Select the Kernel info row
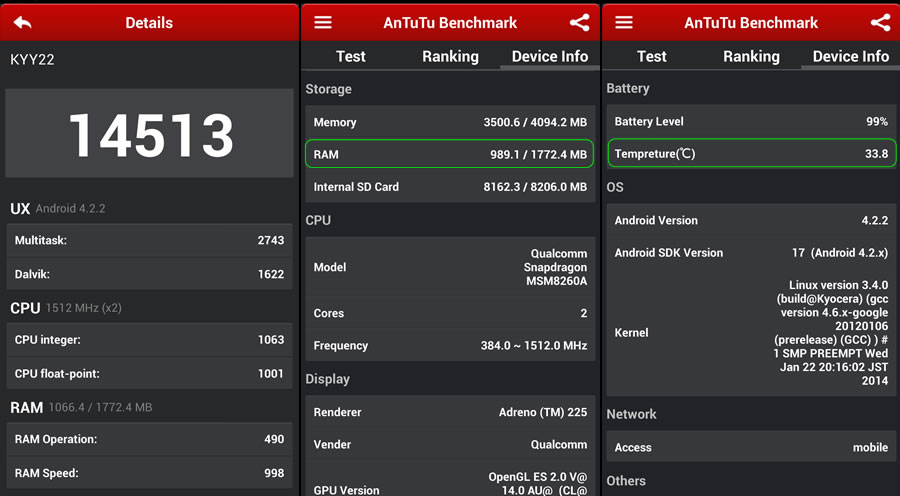 tap(751, 332)
